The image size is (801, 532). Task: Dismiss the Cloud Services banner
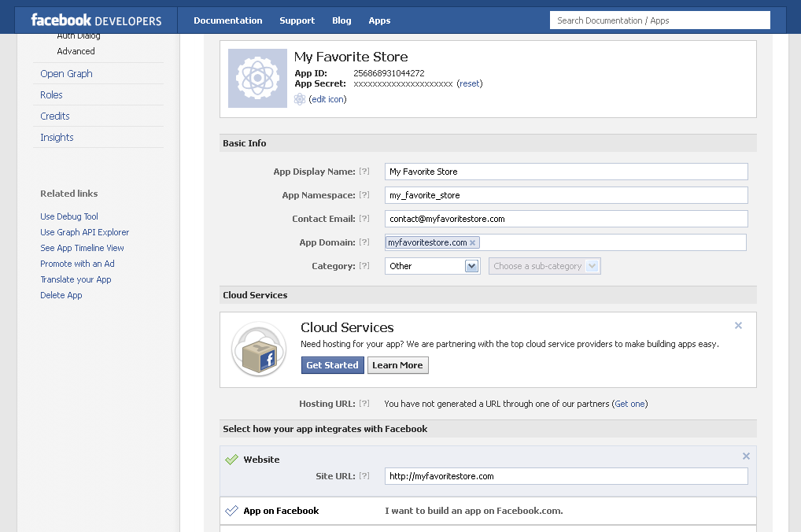tap(738, 326)
